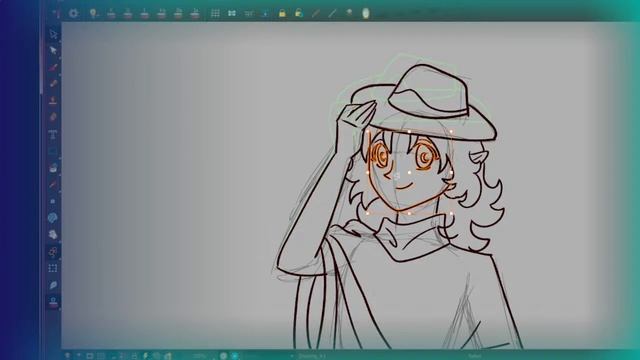Select the bottom stamp-like tool in left toolbar
Screen dimensions: 640x360
click(53, 302)
